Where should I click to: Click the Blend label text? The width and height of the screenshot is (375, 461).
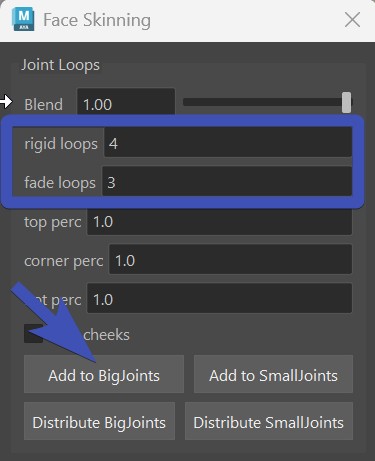(43, 104)
